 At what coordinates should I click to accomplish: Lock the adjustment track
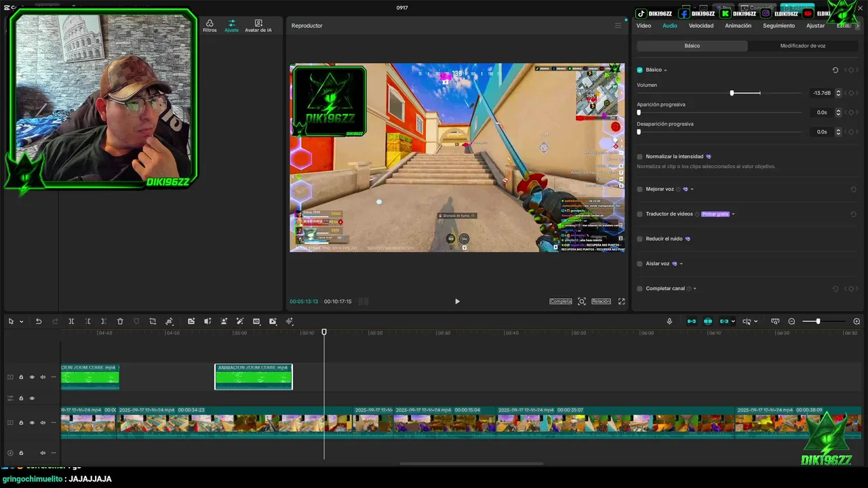pos(21,399)
